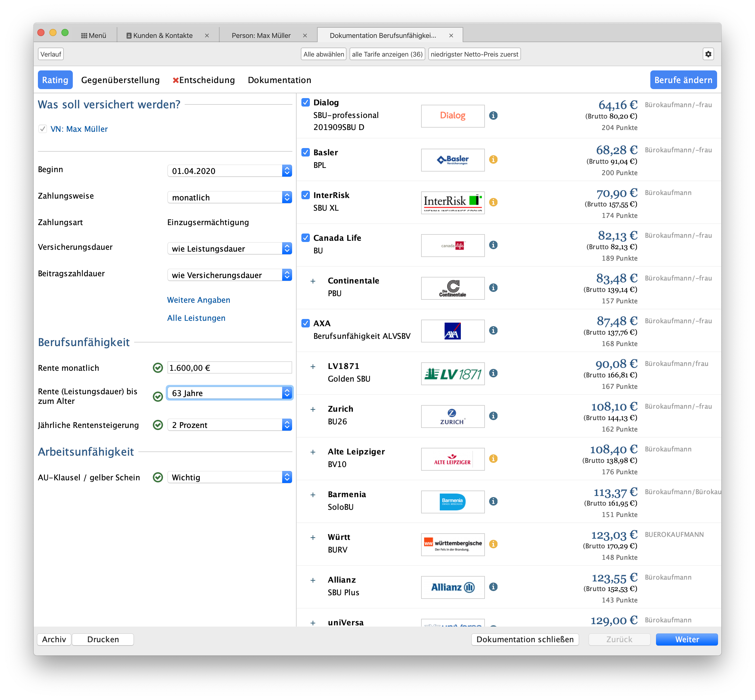Uncheck the AXA tariff checkbox
The image size is (755, 700).
[x=306, y=323]
